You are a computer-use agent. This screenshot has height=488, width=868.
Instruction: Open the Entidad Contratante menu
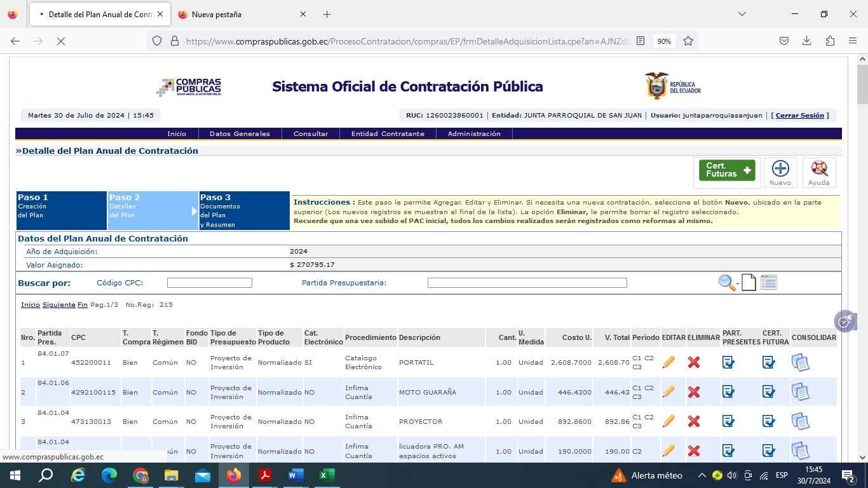click(388, 134)
